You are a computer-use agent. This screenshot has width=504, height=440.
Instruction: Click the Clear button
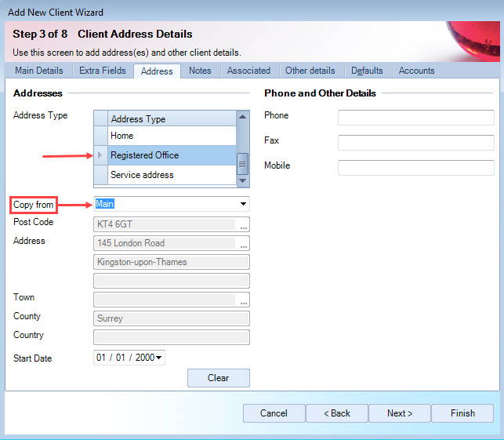(x=218, y=378)
